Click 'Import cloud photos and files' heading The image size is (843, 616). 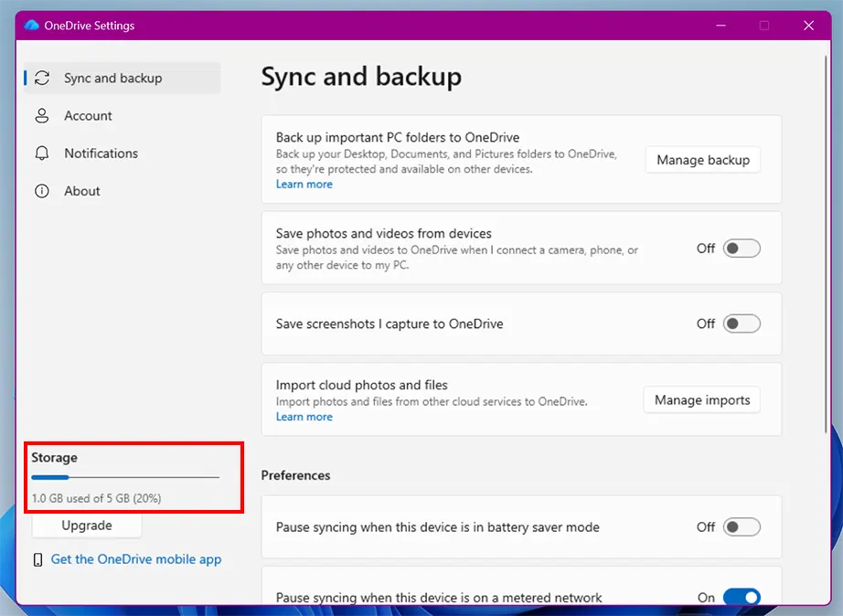361,385
